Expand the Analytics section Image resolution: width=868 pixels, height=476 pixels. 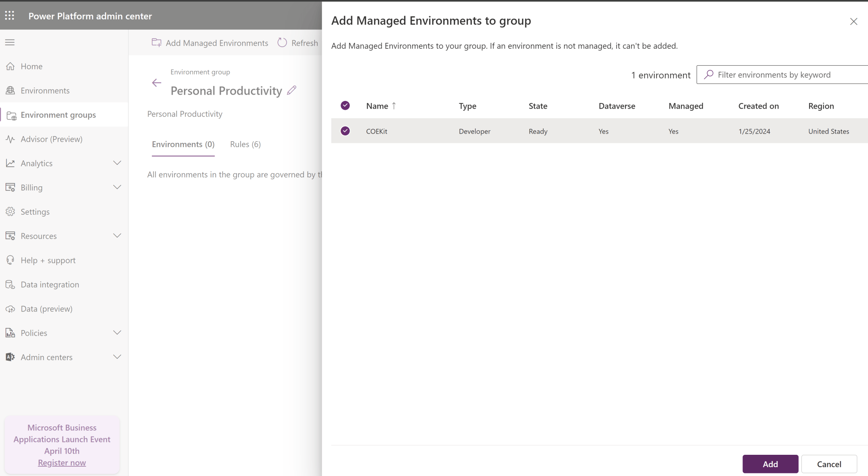117,163
